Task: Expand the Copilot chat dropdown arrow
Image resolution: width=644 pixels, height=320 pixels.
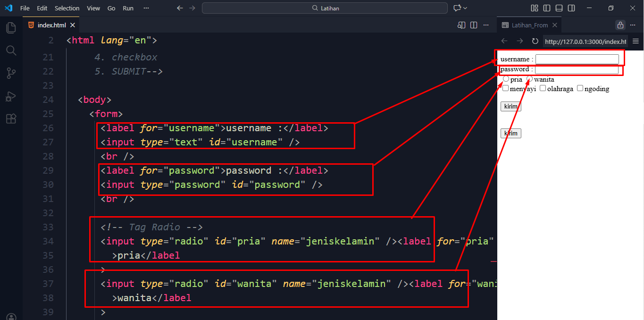Action: (x=465, y=8)
